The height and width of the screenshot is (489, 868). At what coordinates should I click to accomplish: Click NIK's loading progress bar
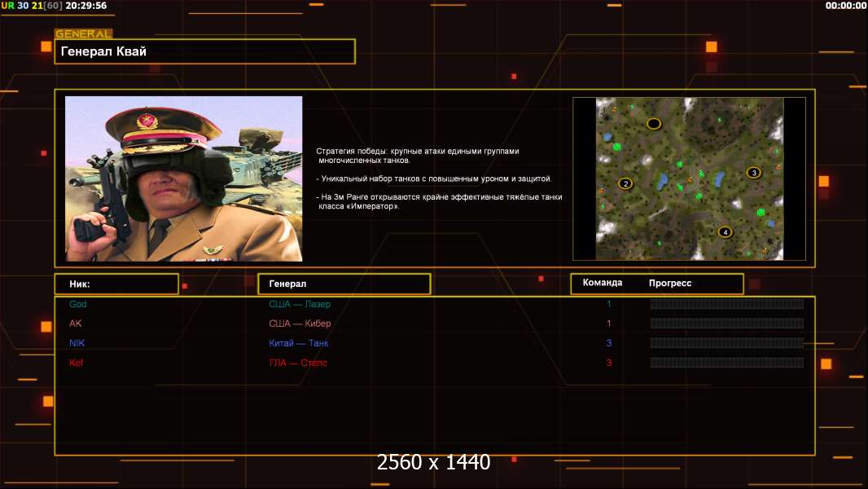(727, 343)
